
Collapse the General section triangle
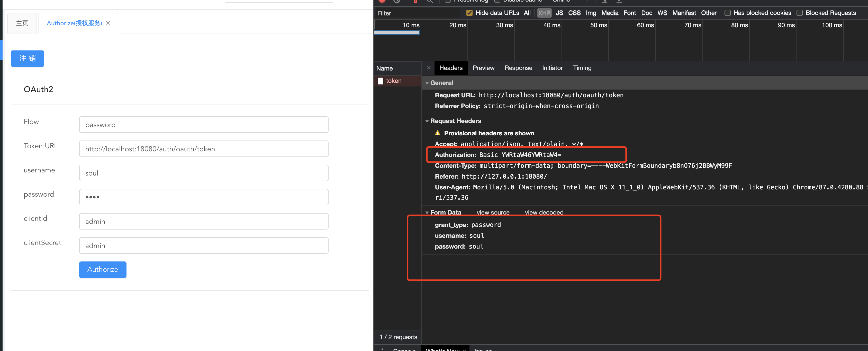click(427, 83)
